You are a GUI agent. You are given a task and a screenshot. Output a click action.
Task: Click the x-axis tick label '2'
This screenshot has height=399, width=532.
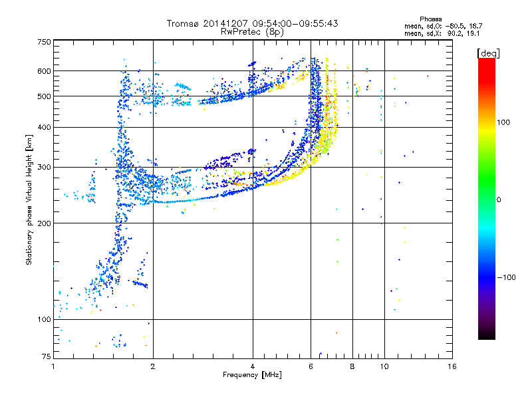point(153,366)
